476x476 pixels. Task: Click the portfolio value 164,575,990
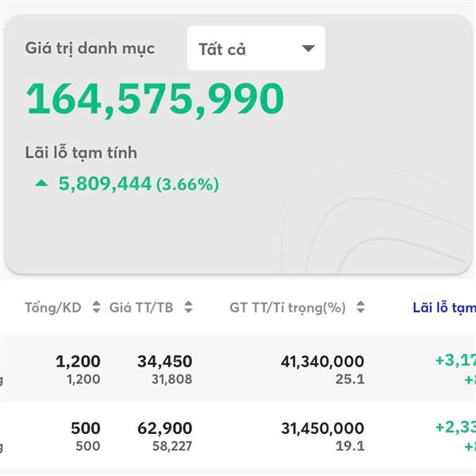[155, 99]
